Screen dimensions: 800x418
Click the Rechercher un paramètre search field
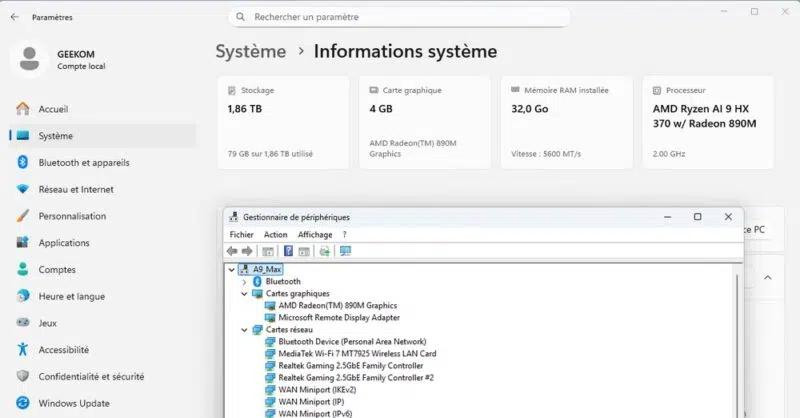pyautogui.click(x=400, y=17)
